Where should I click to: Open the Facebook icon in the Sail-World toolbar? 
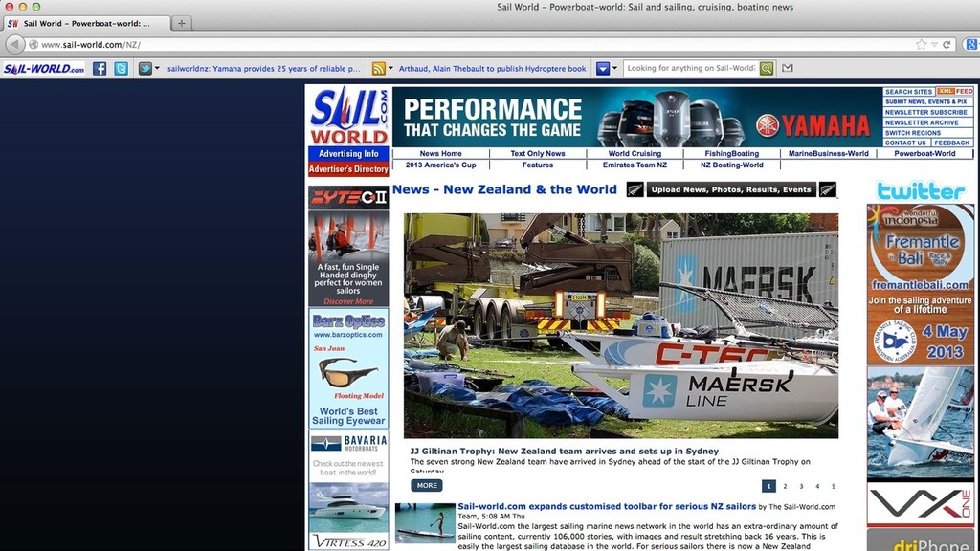(100, 69)
